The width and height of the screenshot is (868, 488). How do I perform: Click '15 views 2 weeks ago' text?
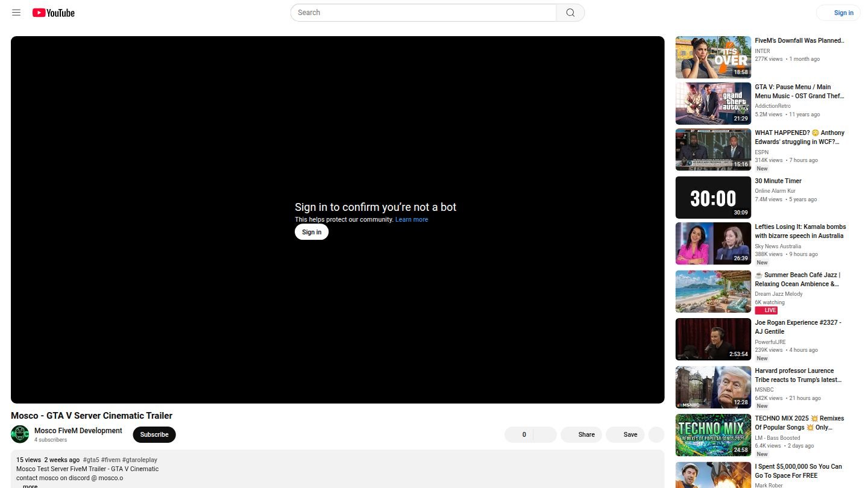[48, 460]
